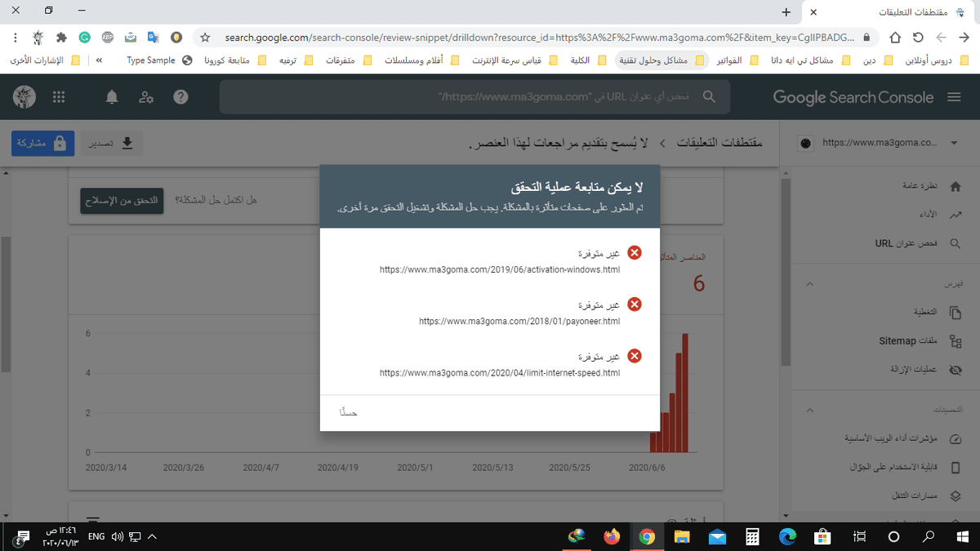The image size is (980, 551).
Task: Go back using the browser back arrow
Action: [964, 38]
